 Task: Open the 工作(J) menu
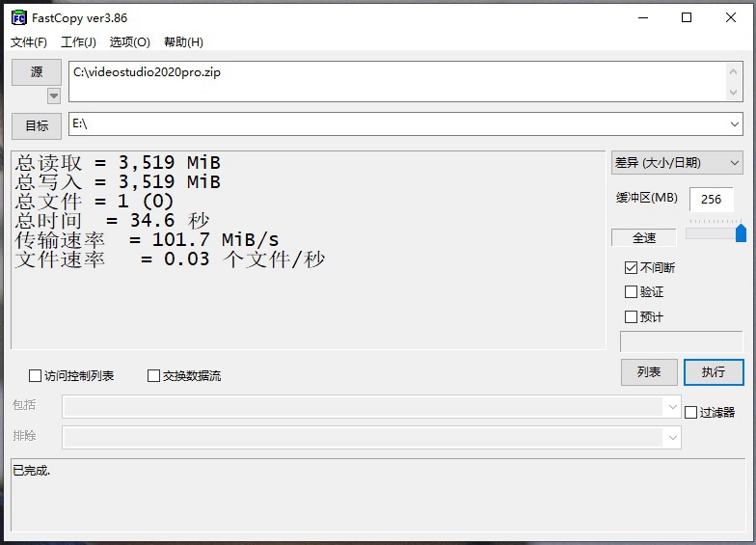[x=79, y=42]
